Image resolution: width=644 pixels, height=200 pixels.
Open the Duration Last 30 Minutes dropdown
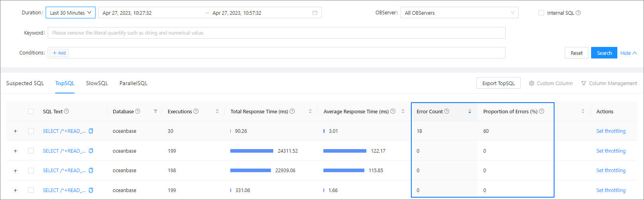click(70, 13)
